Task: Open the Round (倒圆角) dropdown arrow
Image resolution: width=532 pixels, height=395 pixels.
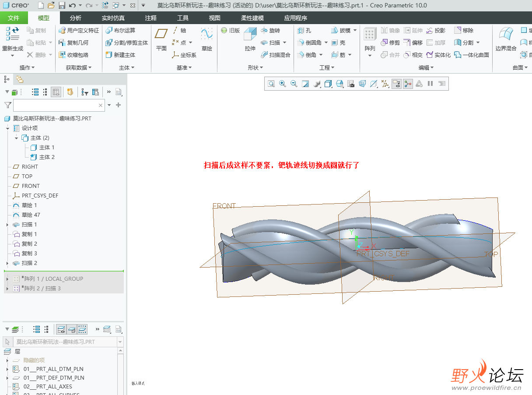Action: click(x=325, y=42)
